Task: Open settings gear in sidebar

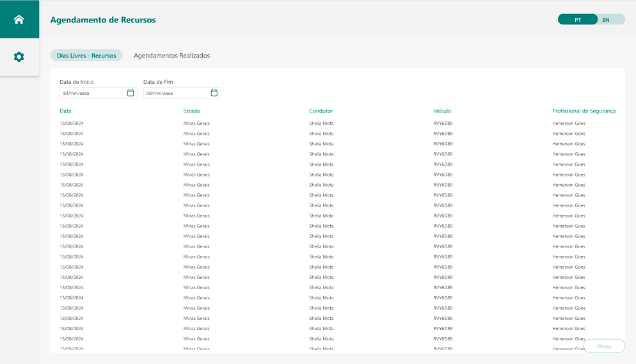Action: (19, 57)
